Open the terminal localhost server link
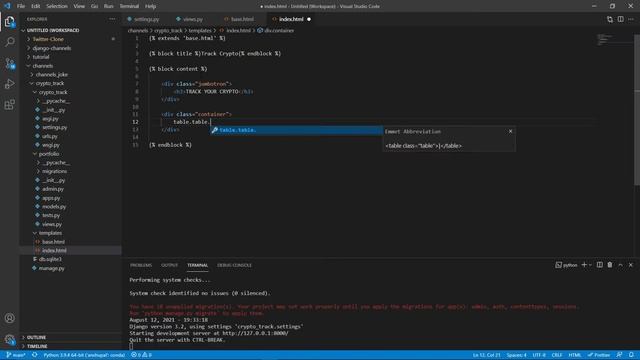The height and width of the screenshot is (360, 640). (255, 333)
